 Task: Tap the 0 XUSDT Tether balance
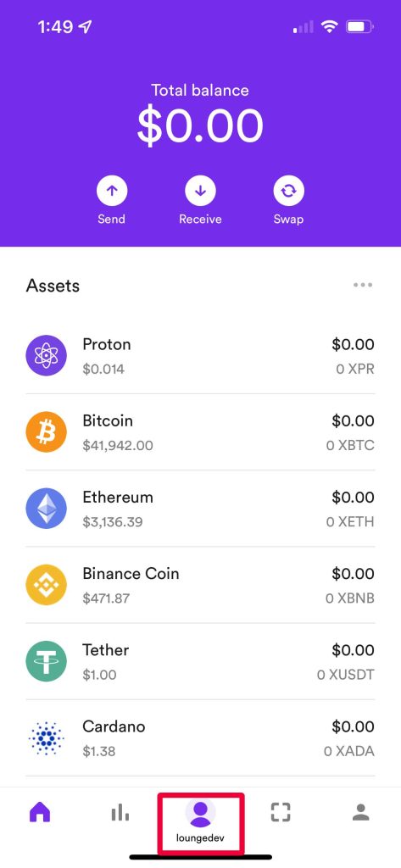tap(346, 675)
